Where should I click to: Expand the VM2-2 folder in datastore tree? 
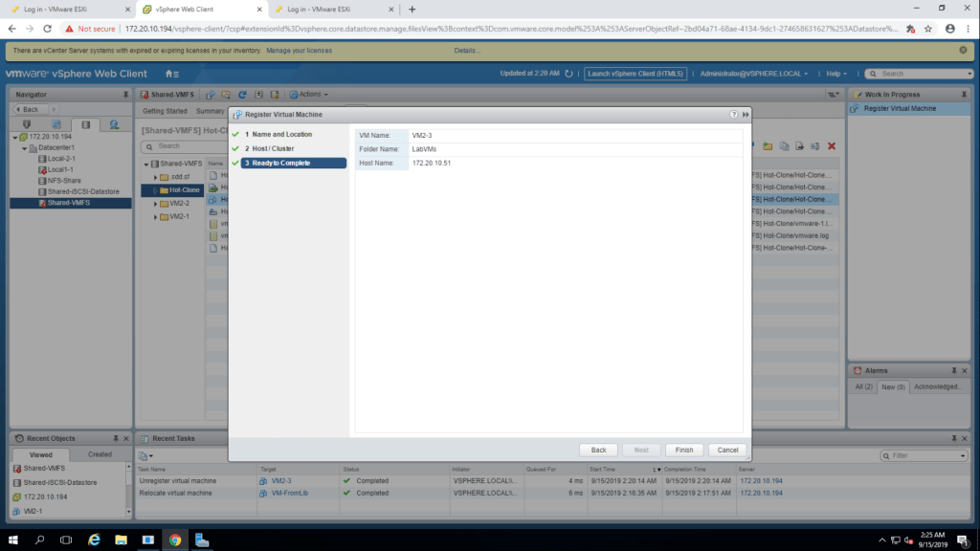point(157,204)
